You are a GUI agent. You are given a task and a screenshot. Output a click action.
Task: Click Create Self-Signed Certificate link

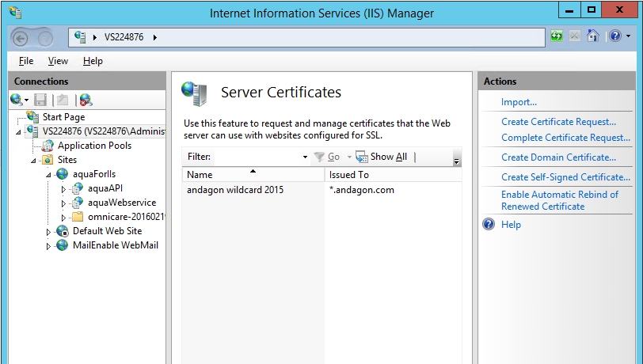tap(565, 177)
